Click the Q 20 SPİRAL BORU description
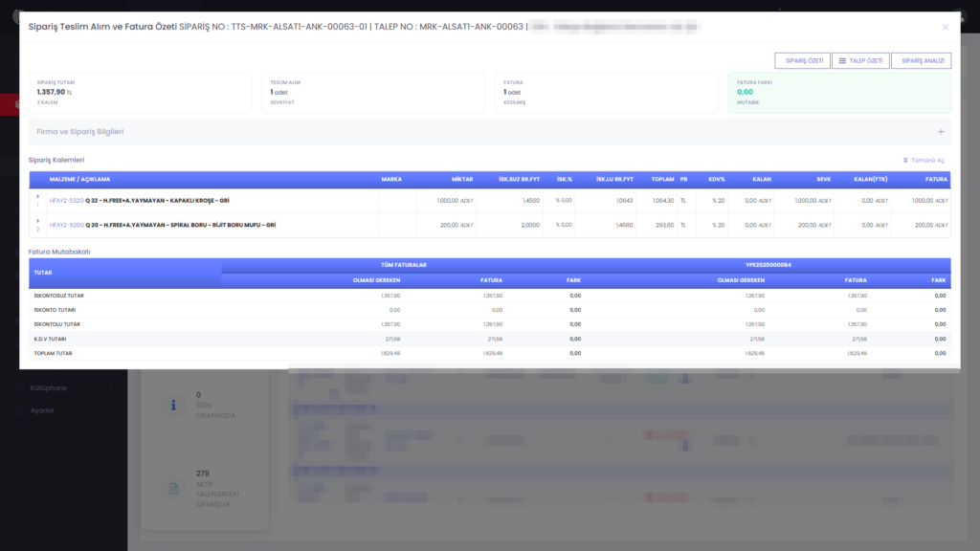980x551 pixels. [x=181, y=225]
